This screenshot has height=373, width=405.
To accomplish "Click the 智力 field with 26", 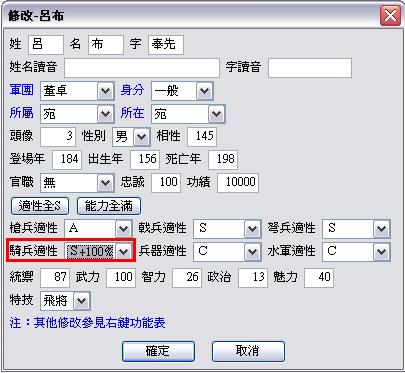I will pos(187,278).
